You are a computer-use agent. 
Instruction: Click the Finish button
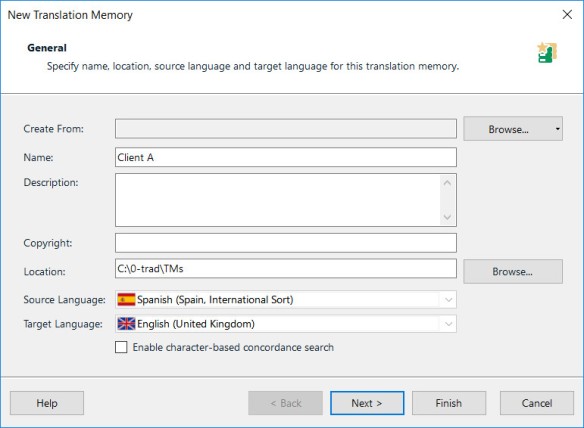tap(449, 403)
